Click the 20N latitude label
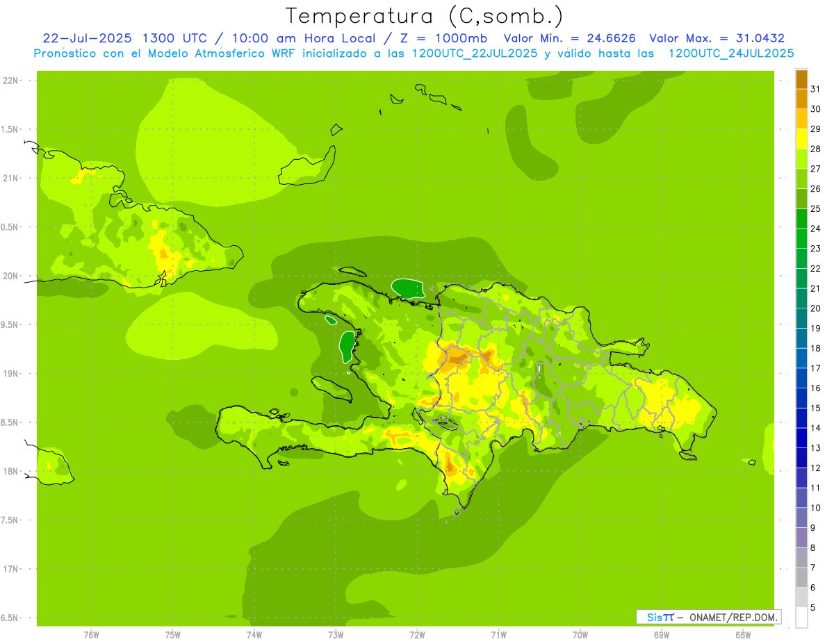Viewport: 834px width, 644px height. point(12,276)
